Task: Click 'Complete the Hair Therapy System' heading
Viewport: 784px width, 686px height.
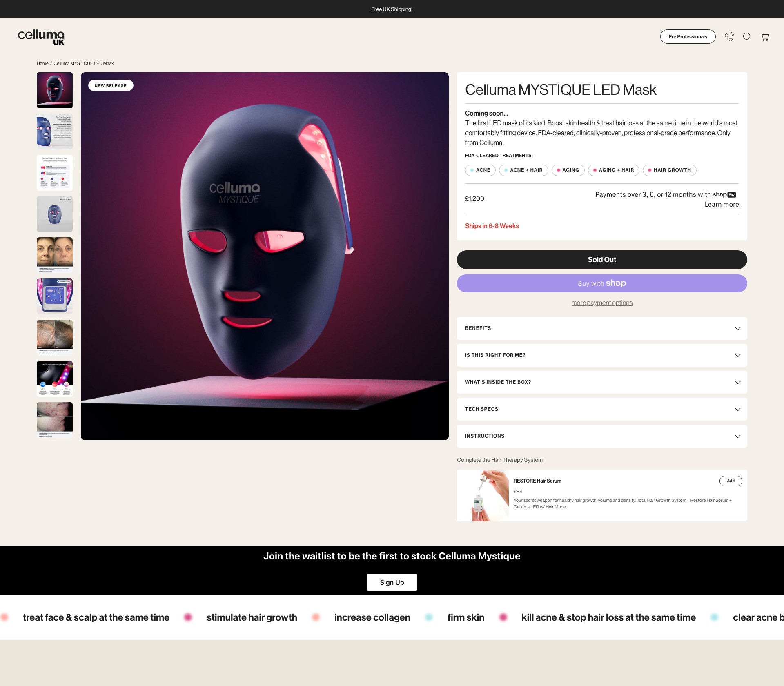Action: tap(500, 460)
